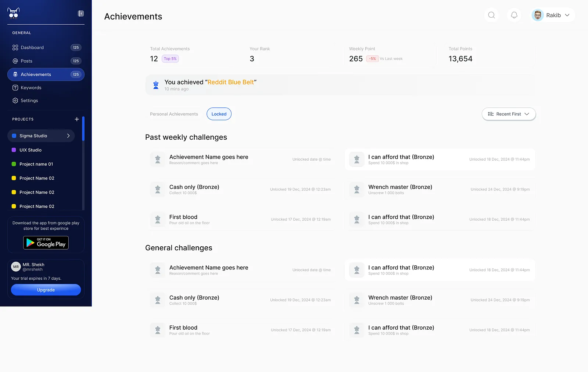Go to Dashboard in sidebar
This screenshot has height=372, width=588.
point(46,47)
